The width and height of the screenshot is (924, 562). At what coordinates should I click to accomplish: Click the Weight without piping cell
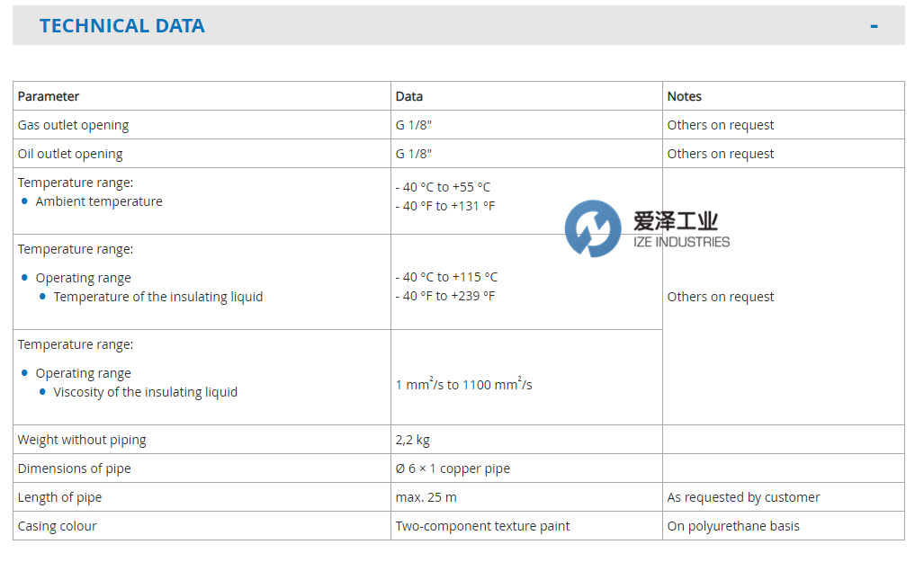82,440
